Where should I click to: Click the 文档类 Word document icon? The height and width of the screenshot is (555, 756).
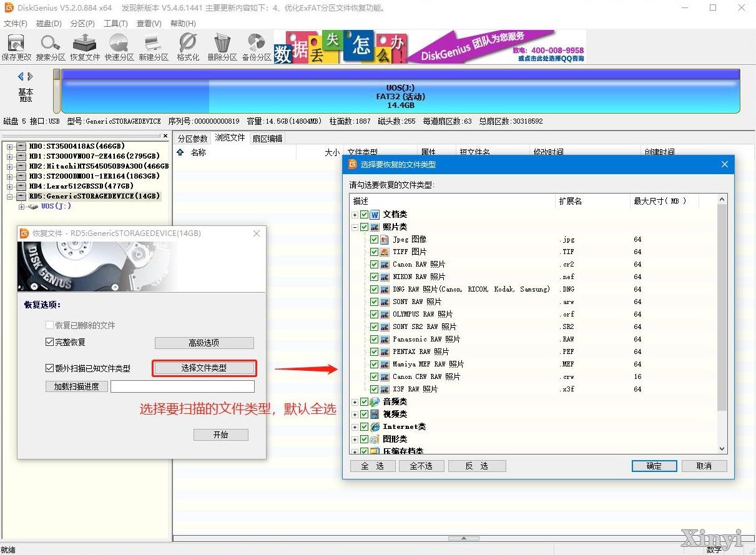point(375,214)
